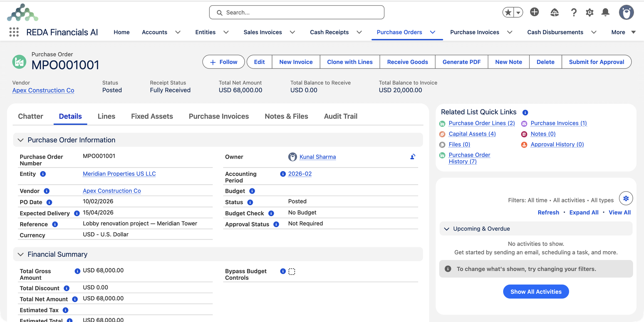Open the Fixed Assets tab
644x322 pixels.
click(152, 116)
